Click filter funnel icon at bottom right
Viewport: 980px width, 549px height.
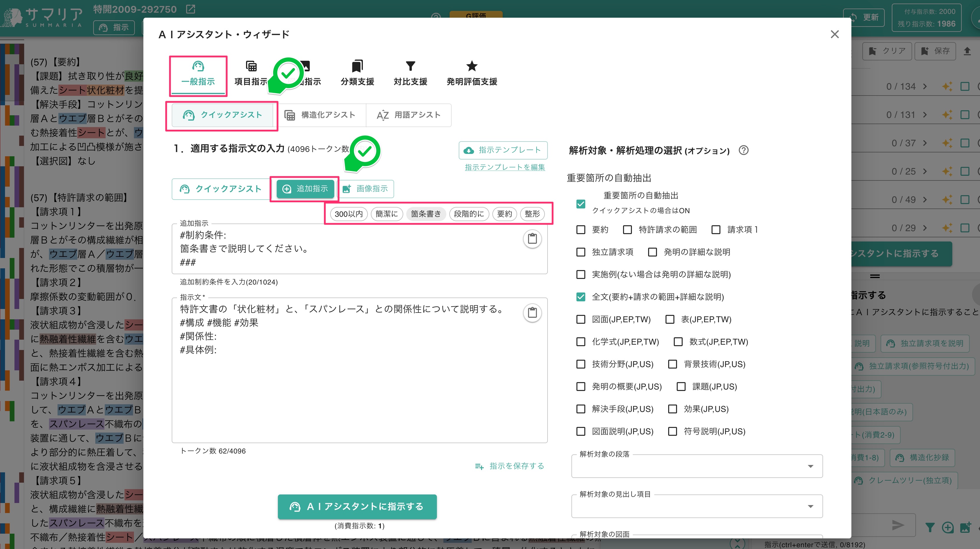pyautogui.click(x=930, y=527)
